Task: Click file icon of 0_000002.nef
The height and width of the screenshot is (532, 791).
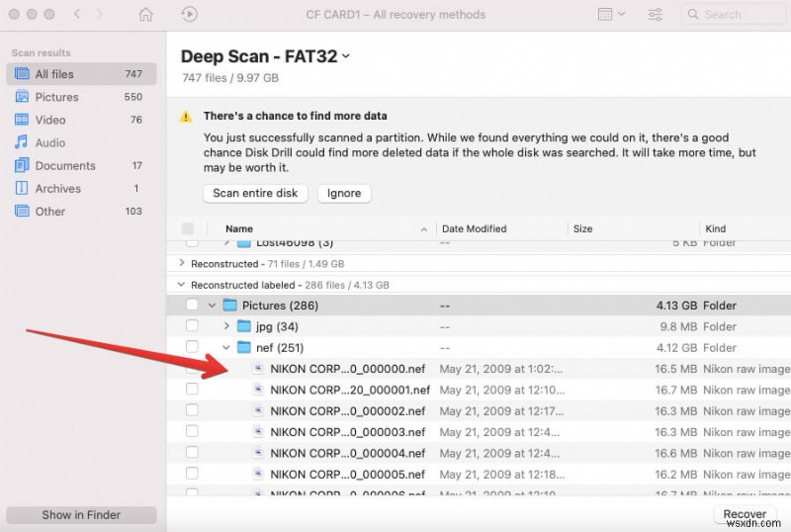Action: (258, 410)
